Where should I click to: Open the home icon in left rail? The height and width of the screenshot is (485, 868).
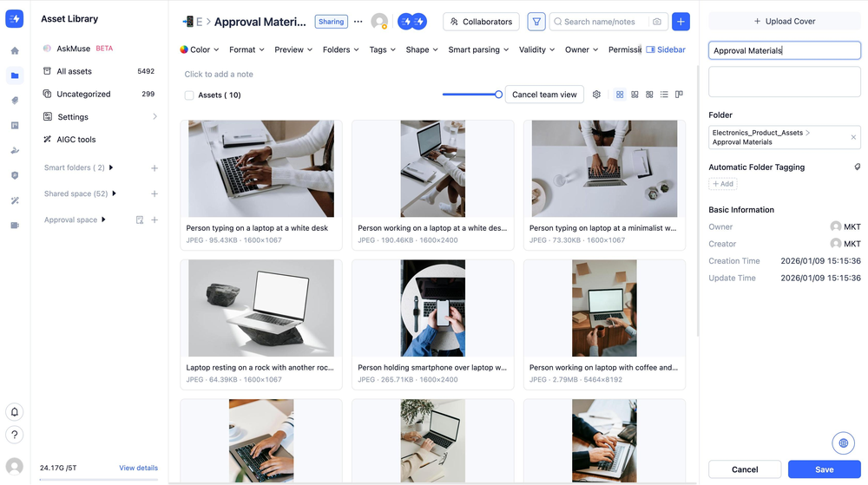coord(15,51)
